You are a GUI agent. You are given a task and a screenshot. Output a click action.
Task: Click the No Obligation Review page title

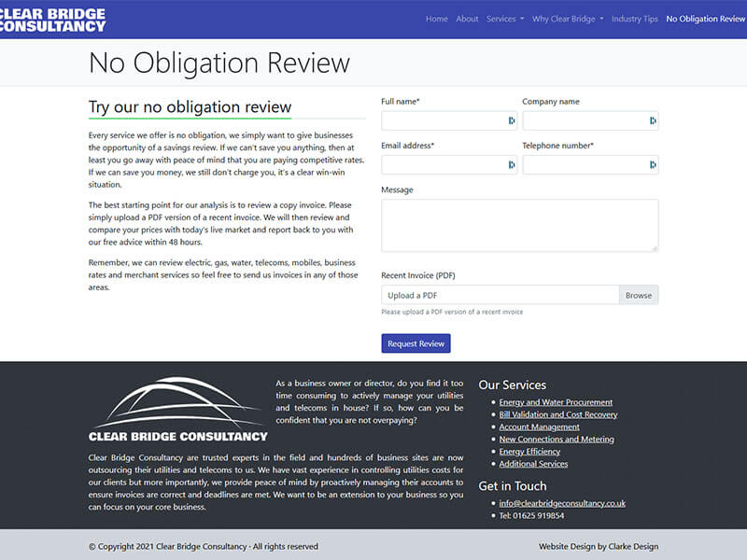pyautogui.click(x=219, y=63)
